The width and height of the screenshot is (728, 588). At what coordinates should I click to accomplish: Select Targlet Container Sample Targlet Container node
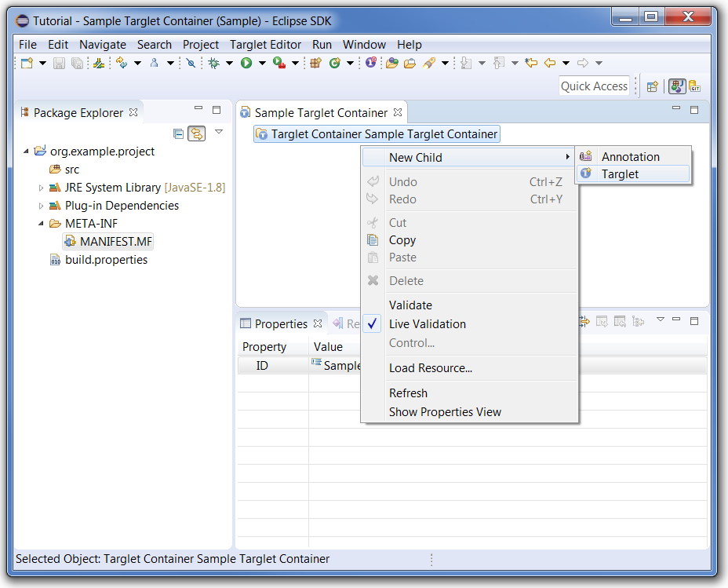377,134
